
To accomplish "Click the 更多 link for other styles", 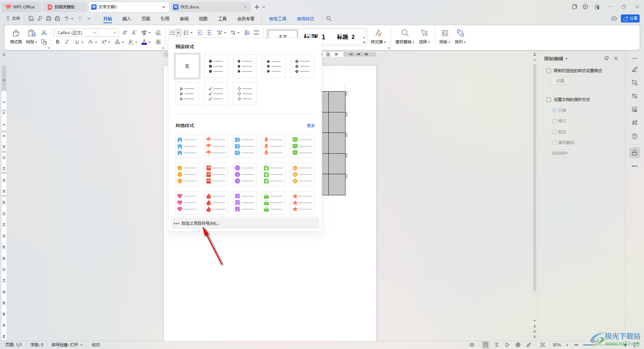I will click(x=311, y=126).
